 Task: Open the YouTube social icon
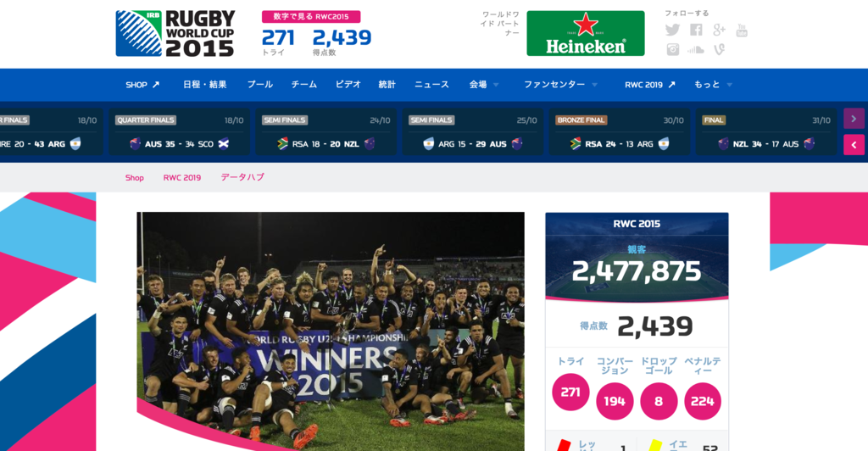click(742, 30)
